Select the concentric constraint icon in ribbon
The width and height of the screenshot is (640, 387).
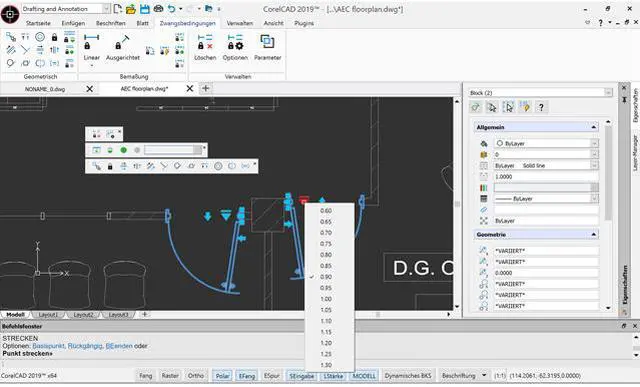(x=40, y=37)
